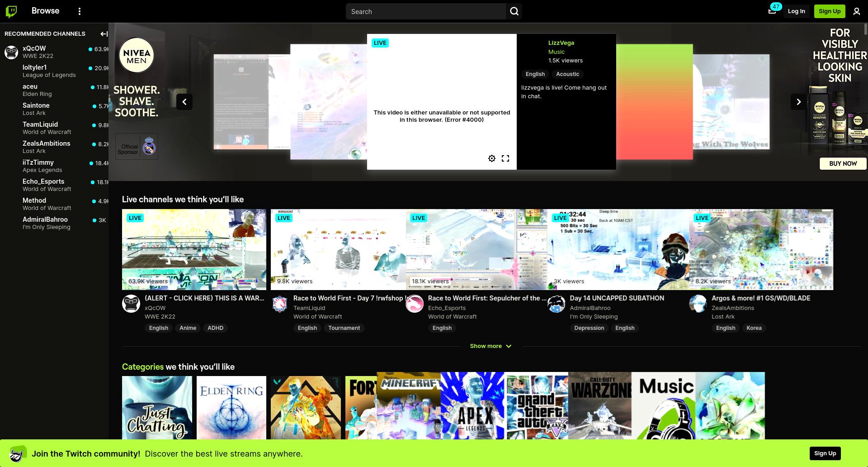
Task: Open Music category link under LizzVega
Action: (x=556, y=52)
